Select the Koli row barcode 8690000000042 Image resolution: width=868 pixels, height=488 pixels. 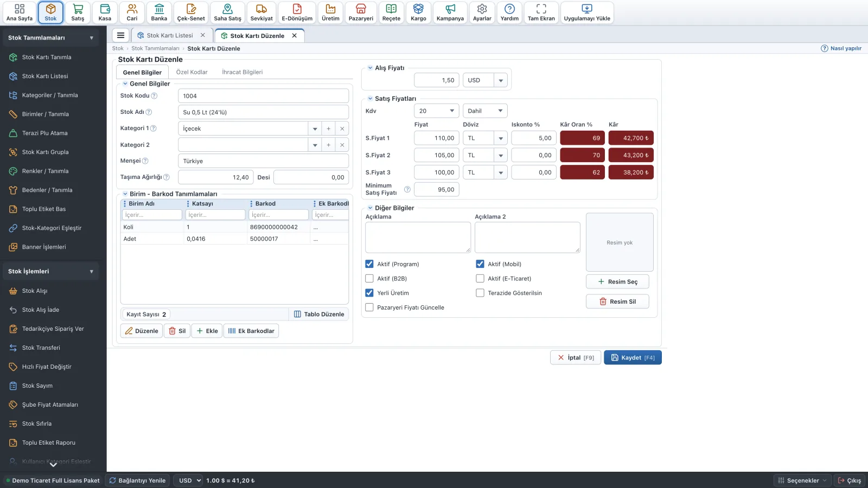[x=274, y=227]
